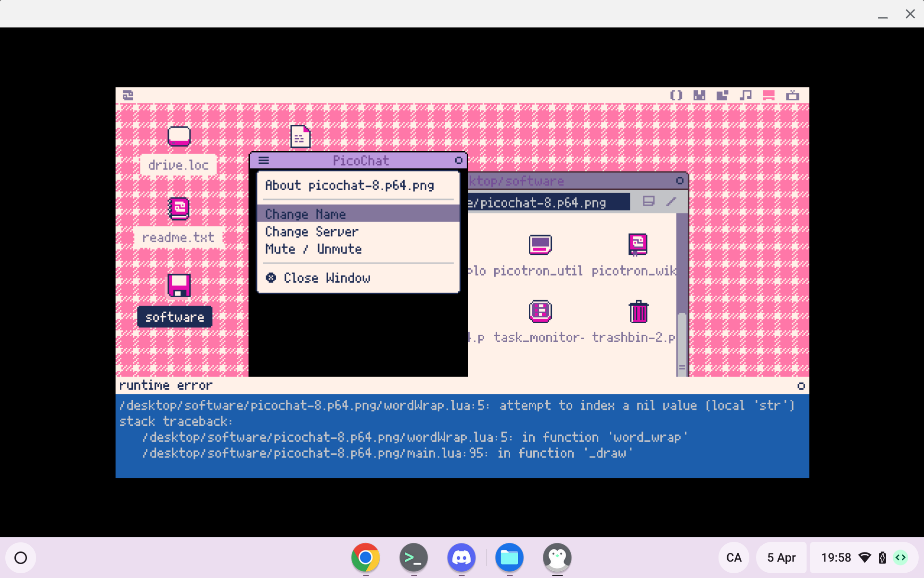This screenshot has height=578, width=924.
Task: Open the Linux penguin app on shelf
Action: tap(557, 557)
